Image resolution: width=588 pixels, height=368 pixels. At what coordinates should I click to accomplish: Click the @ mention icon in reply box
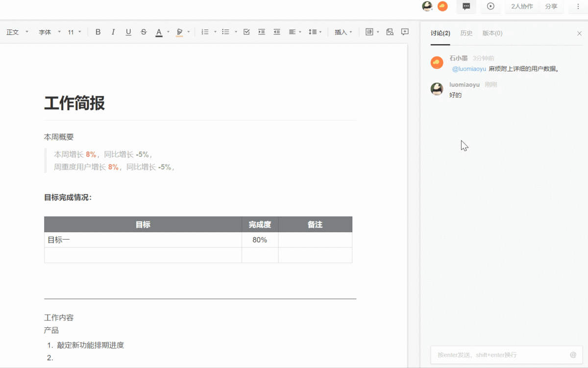point(573,355)
